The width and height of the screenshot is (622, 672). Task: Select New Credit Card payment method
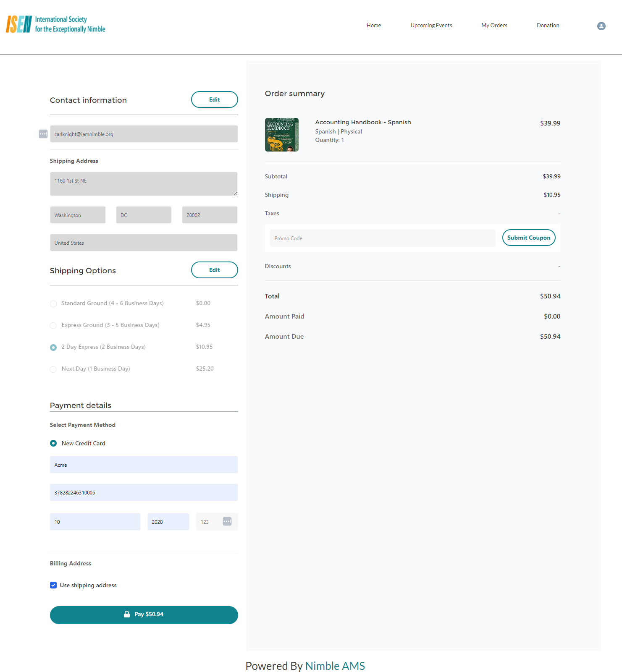53,443
